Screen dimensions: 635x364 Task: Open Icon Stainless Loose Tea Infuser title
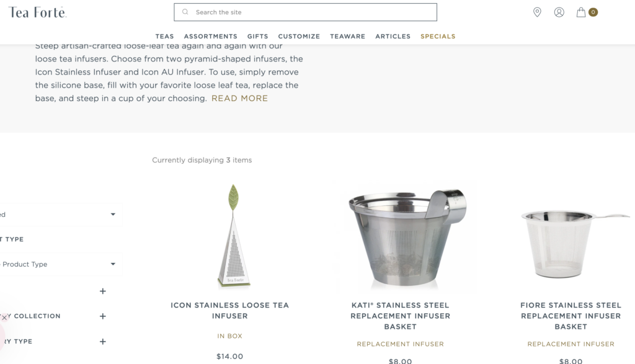click(229, 311)
